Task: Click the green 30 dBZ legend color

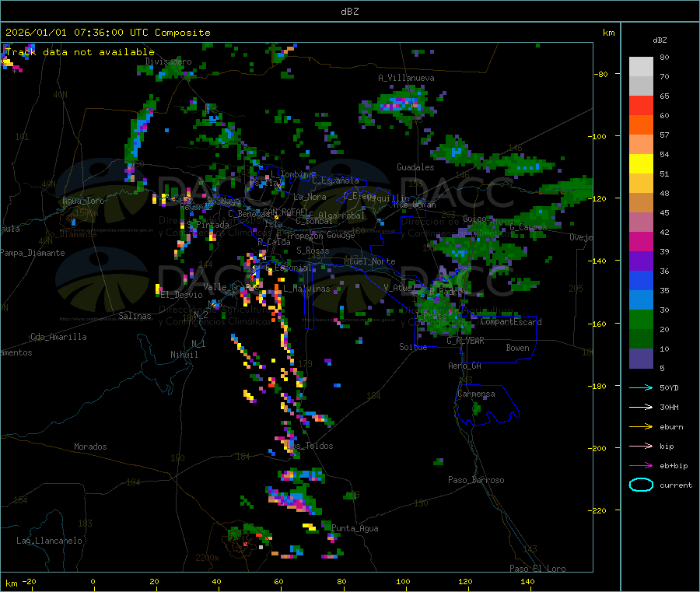Action: [641, 319]
